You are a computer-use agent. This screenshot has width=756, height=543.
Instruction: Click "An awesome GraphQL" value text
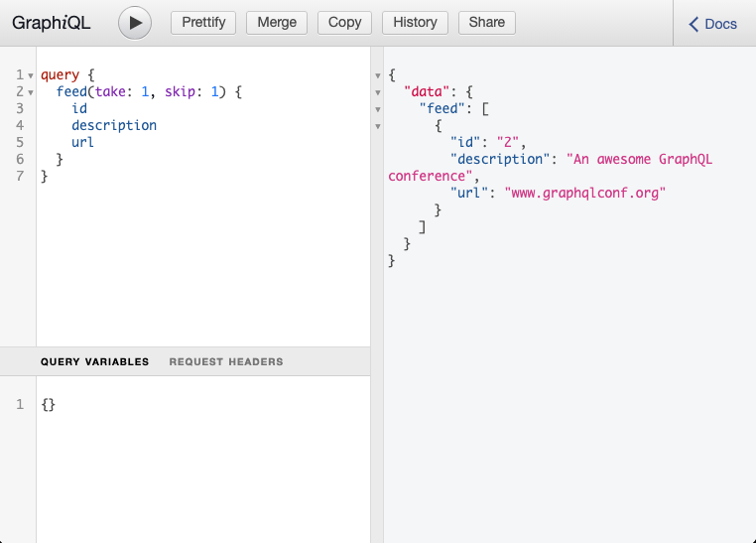coord(640,159)
